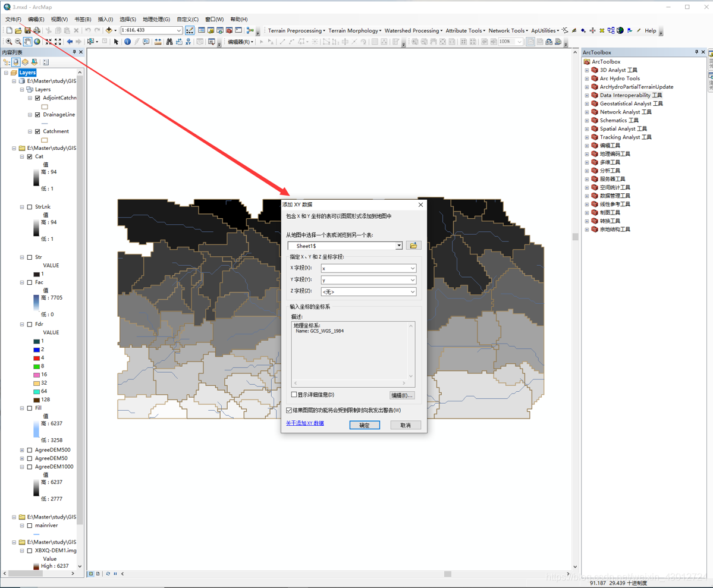713x588 pixels.
Task: Click green swatch for Fdr value 8
Action: [36, 366]
